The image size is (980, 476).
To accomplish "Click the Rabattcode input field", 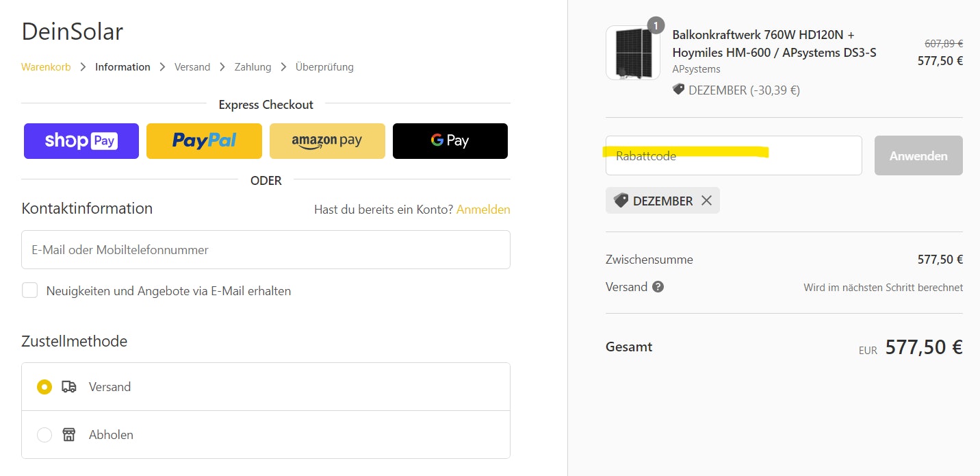I will click(734, 155).
